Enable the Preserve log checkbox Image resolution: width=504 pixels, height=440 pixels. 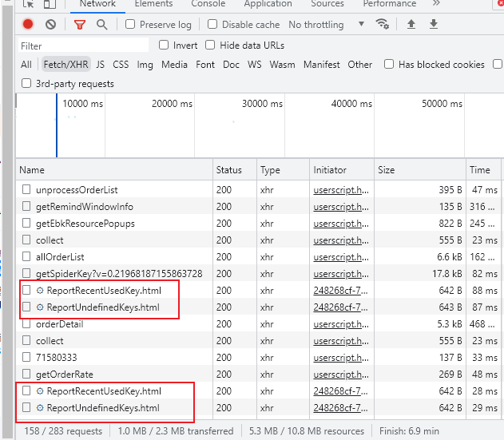(x=131, y=25)
